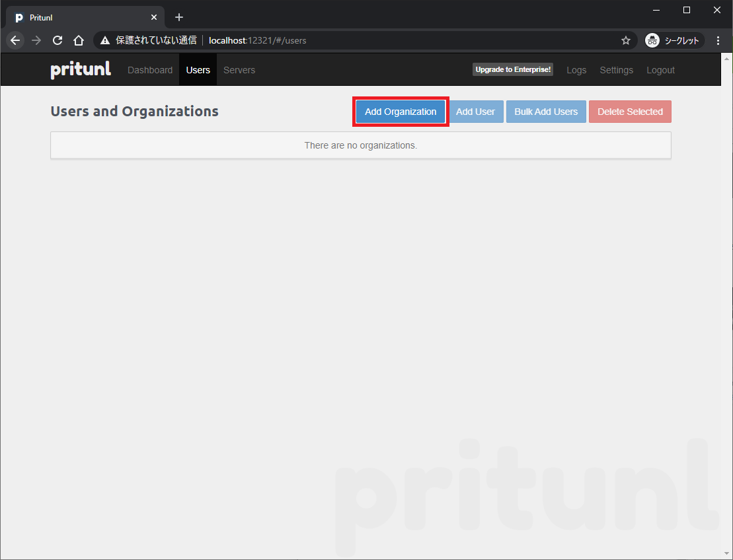The width and height of the screenshot is (733, 560).
Task: Click 'Users and Organizations' heading
Action: (135, 111)
